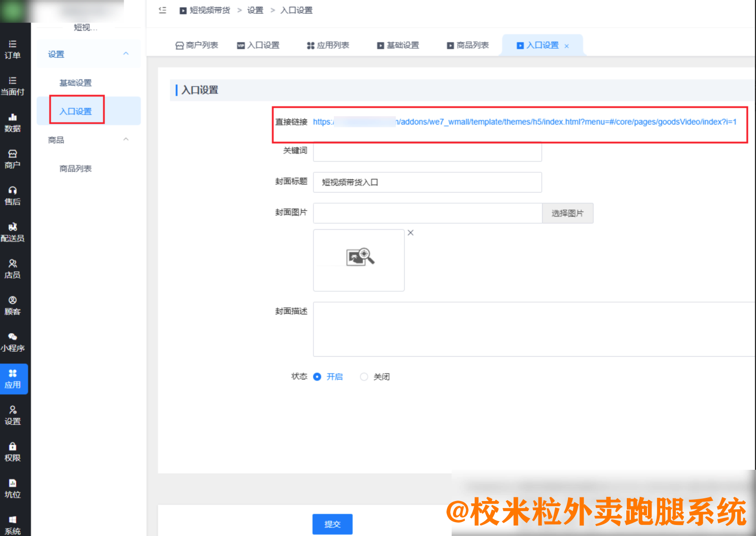Collapse the 商品 section in sidebar
This screenshot has width=756, height=536.
coord(126,139)
